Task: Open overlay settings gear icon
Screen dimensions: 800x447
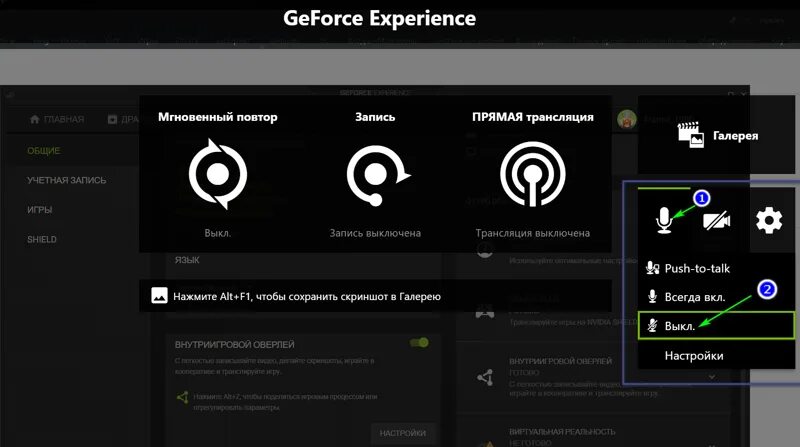Action: [x=769, y=220]
